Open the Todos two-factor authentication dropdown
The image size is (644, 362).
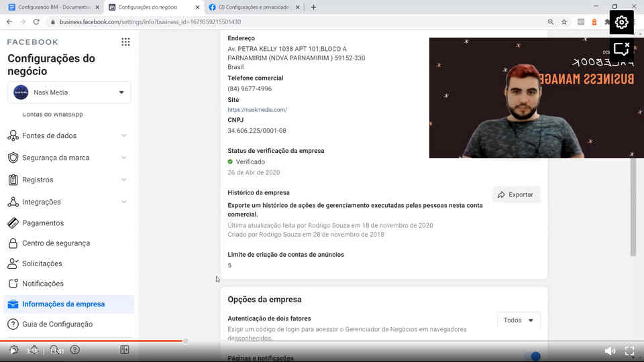519,320
